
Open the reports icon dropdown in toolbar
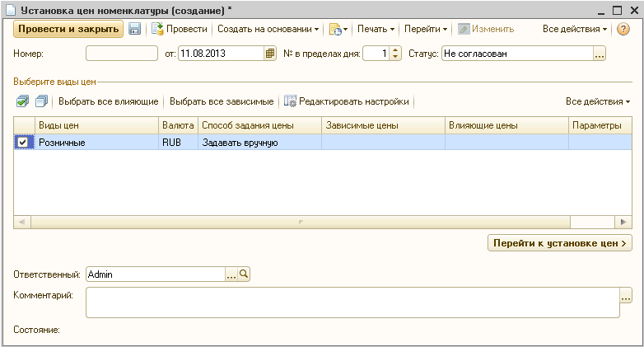[338, 29]
